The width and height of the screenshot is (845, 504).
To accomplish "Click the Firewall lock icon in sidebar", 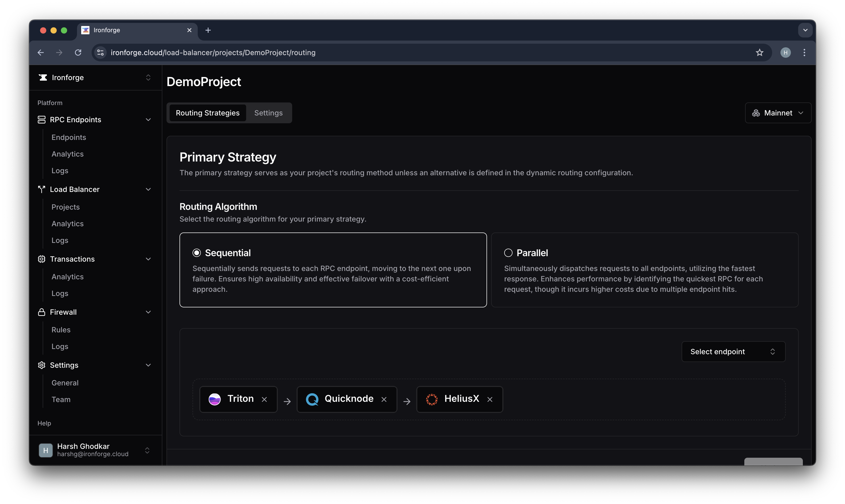I will click(41, 312).
